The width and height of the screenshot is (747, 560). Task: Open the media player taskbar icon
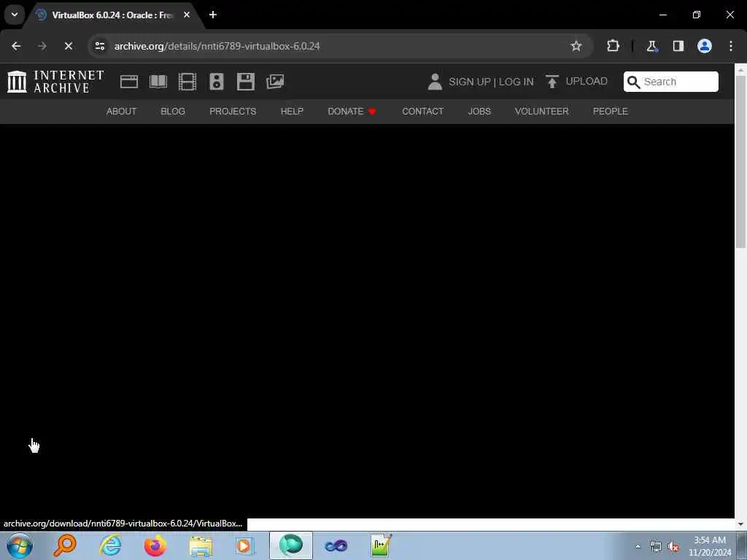click(245, 546)
